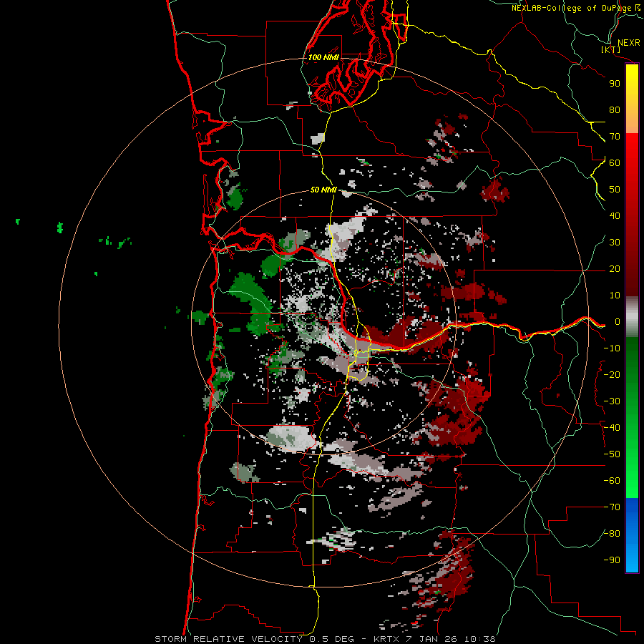Image resolution: width=644 pixels, height=644 pixels.
Task: Click the "-10" scale label
Action: coord(612,348)
